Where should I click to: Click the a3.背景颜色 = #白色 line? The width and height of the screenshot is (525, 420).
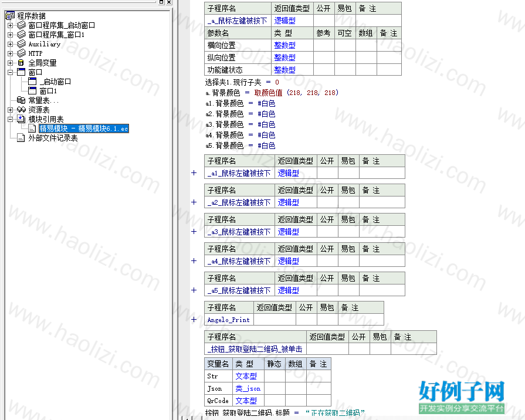click(241, 124)
